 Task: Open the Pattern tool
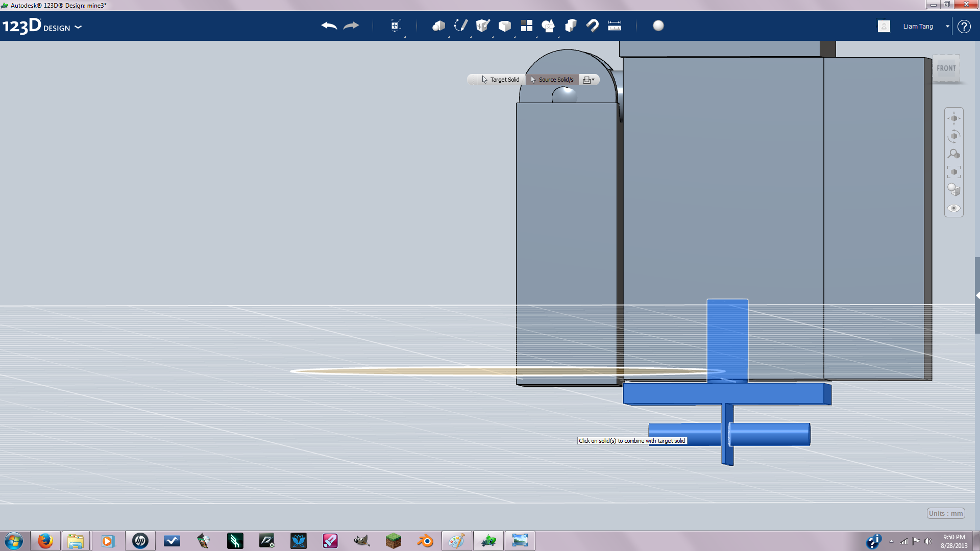[x=527, y=26]
